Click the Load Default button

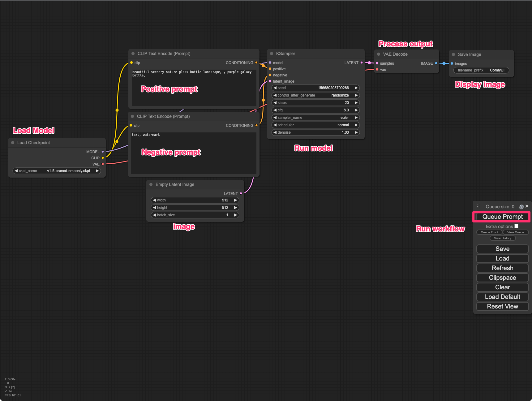(x=502, y=297)
